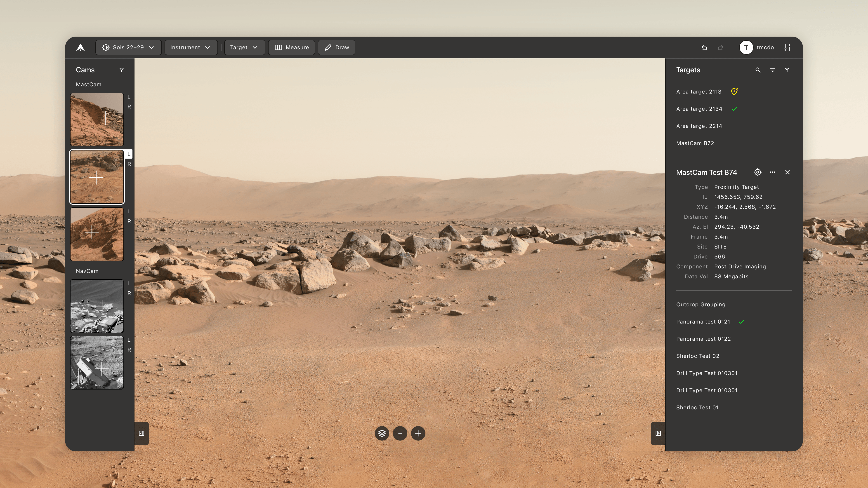Select third MastCam thumbnail

point(97,235)
